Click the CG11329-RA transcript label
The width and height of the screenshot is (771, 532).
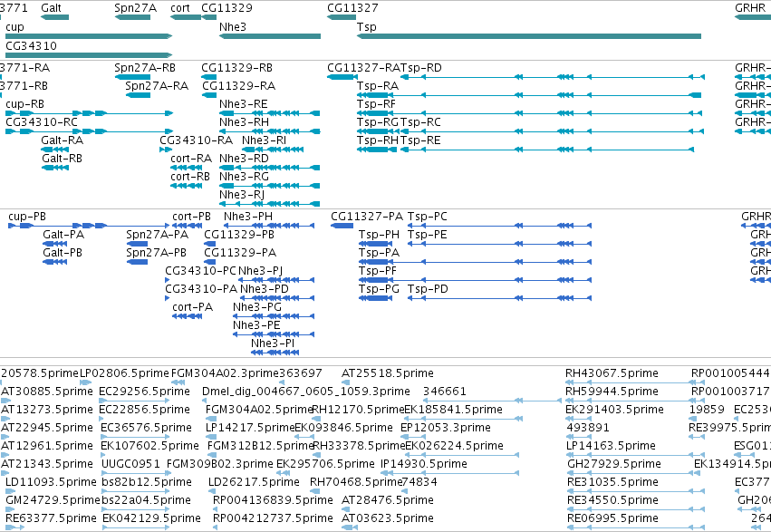click(238, 86)
